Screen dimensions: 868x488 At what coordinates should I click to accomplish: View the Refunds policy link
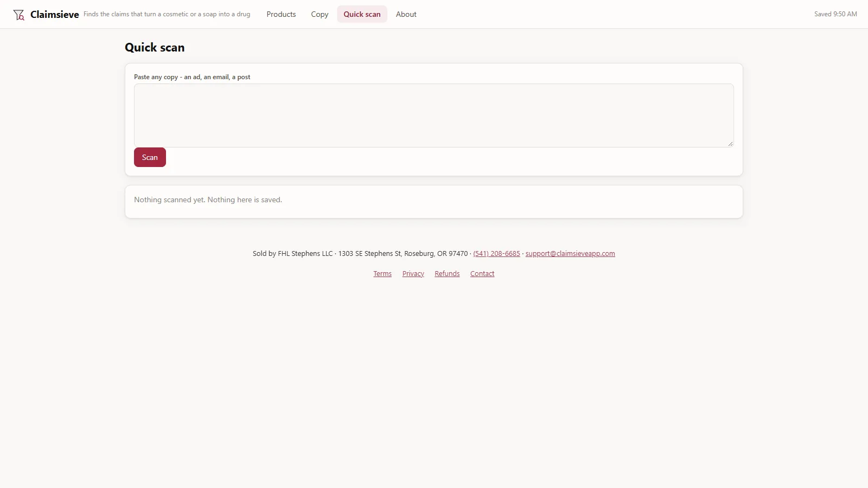(x=447, y=274)
